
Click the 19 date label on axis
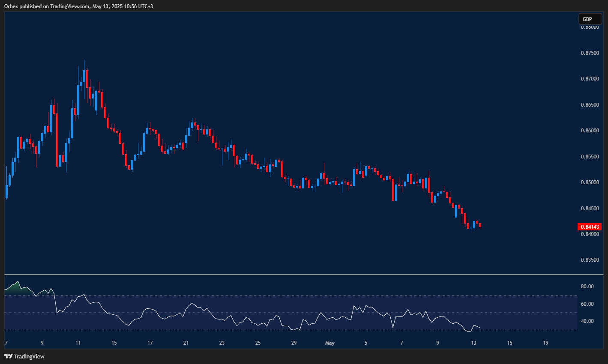[545, 343]
